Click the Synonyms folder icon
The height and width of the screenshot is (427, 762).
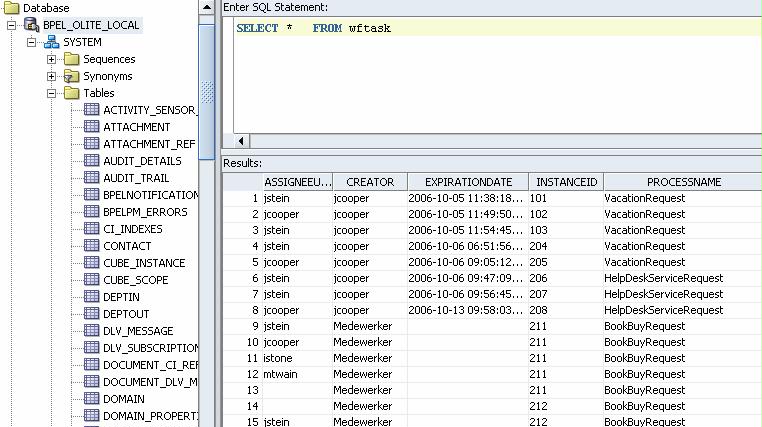(x=71, y=76)
